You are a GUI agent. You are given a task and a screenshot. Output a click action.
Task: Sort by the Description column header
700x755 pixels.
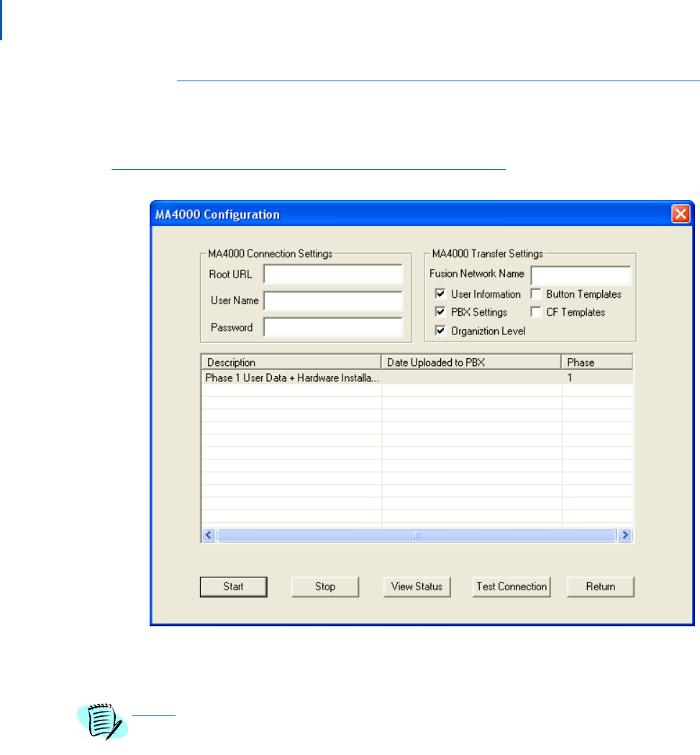pyautogui.click(x=291, y=362)
